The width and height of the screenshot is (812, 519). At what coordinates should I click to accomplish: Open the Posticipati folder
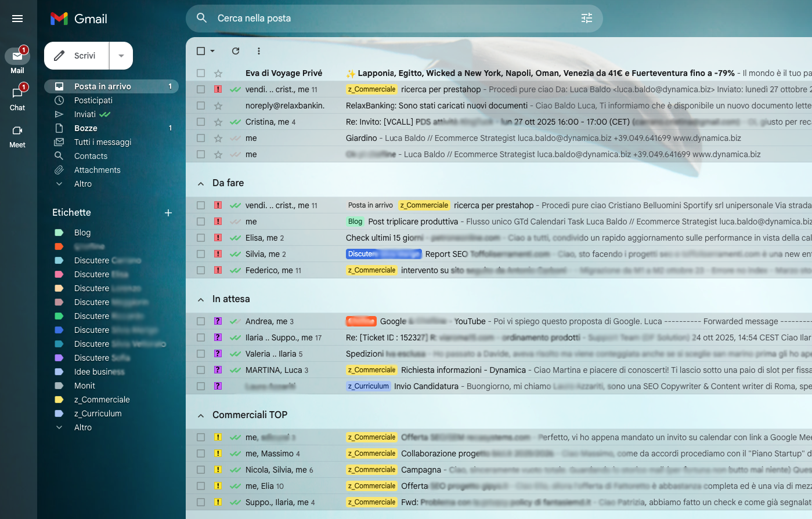click(93, 100)
